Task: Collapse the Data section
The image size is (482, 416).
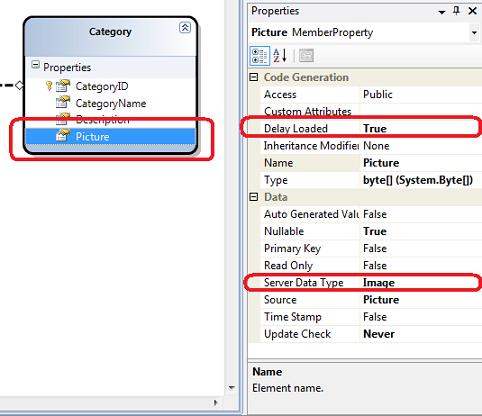Action: (254, 197)
